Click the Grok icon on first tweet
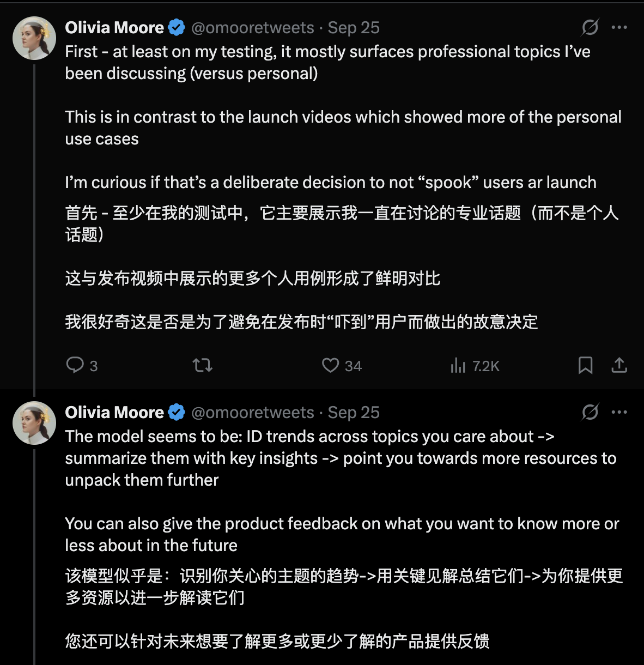This screenshot has width=644, height=665. click(x=590, y=27)
